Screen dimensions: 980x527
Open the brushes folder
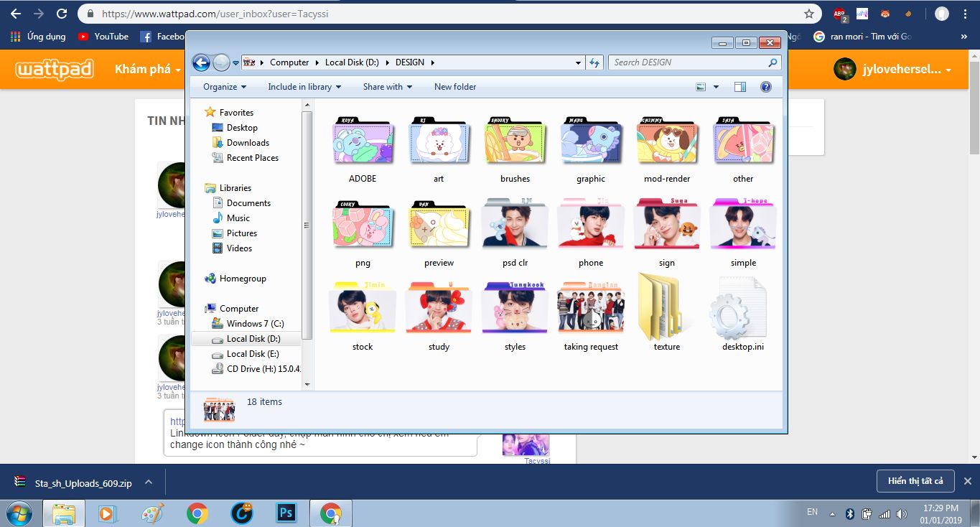[515, 149]
